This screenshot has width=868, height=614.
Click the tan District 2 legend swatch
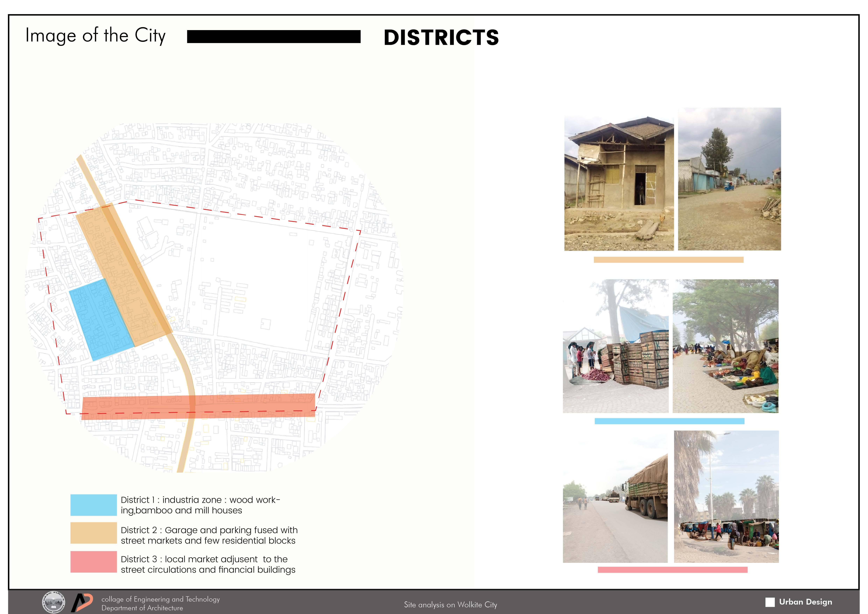coord(93,533)
